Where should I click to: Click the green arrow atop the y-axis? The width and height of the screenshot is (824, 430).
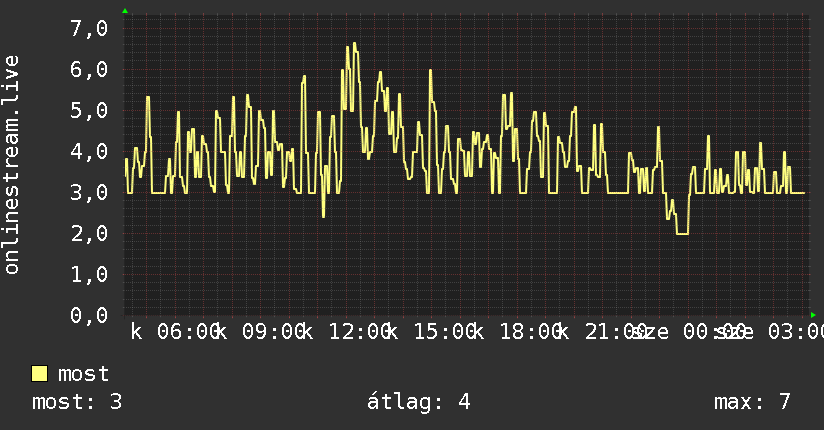click(x=125, y=11)
